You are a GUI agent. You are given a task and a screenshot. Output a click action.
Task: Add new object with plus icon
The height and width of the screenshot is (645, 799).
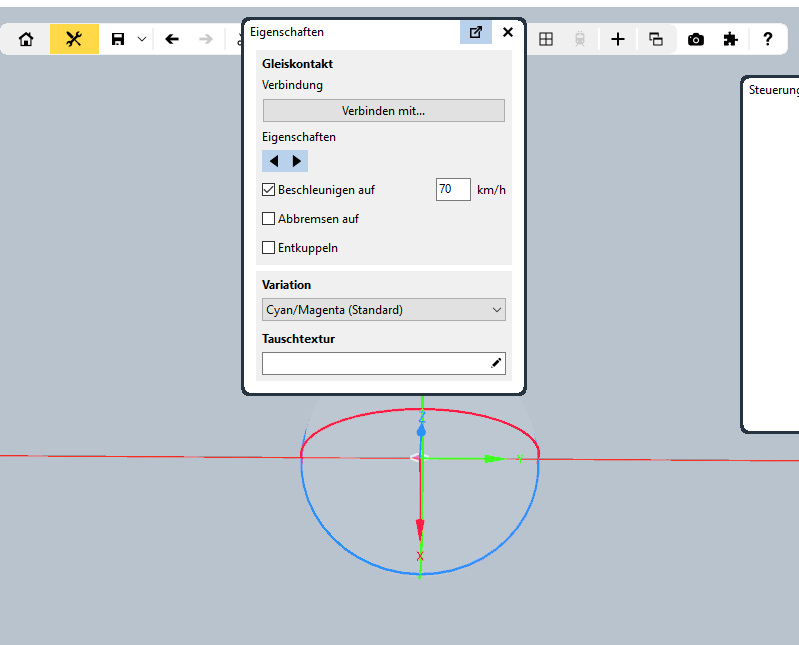tap(618, 39)
